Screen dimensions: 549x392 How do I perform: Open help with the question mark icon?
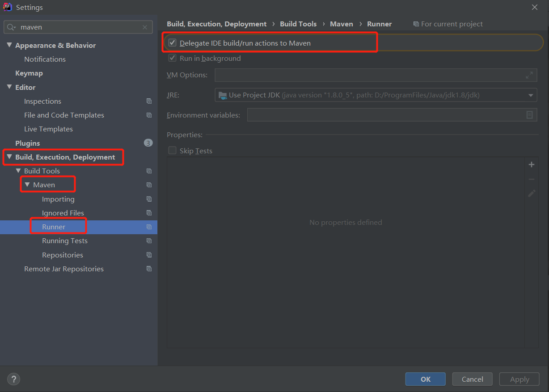(14, 379)
